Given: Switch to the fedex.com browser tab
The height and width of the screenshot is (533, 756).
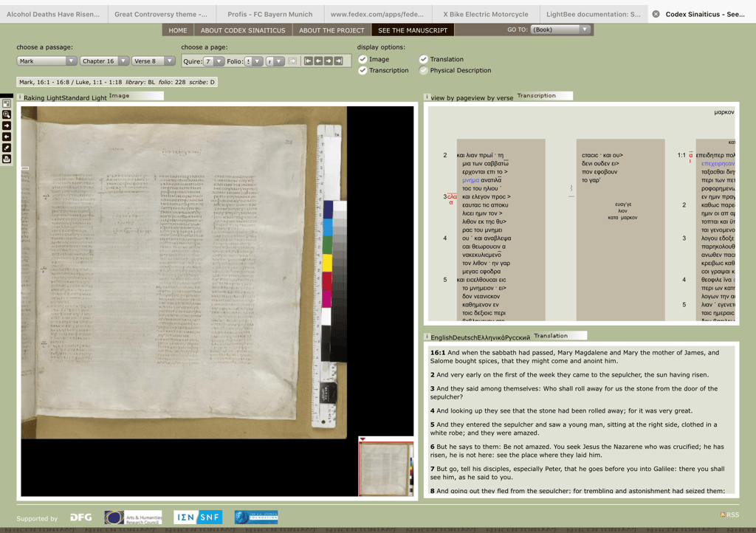Looking at the screenshot, I should [x=377, y=15].
